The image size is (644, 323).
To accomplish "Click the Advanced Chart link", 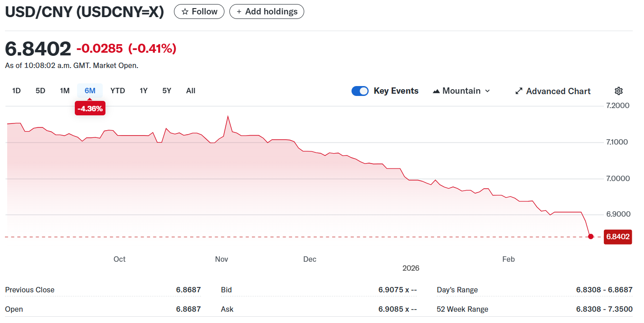I will (x=558, y=91).
